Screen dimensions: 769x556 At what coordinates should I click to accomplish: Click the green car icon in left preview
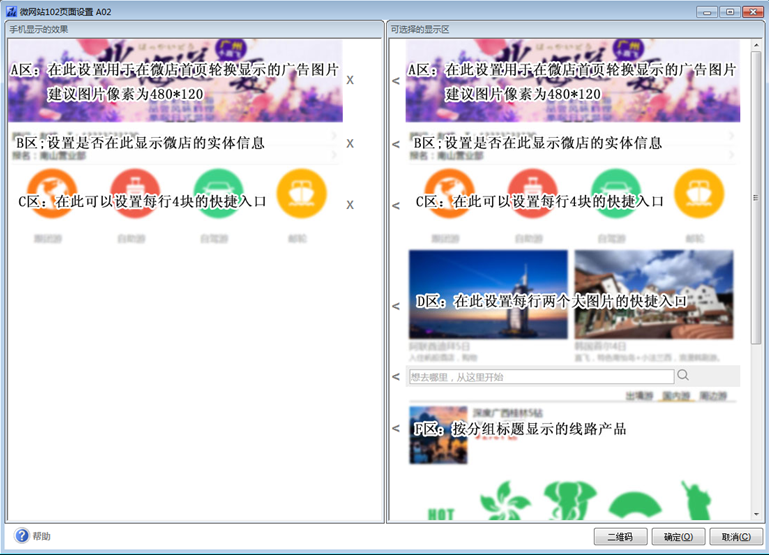pyautogui.click(x=219, y=194)
